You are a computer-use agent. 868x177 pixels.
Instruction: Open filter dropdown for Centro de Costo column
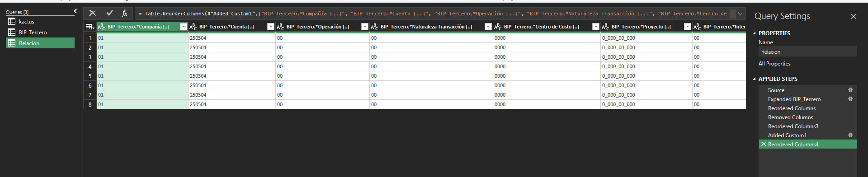click(595, 27)
